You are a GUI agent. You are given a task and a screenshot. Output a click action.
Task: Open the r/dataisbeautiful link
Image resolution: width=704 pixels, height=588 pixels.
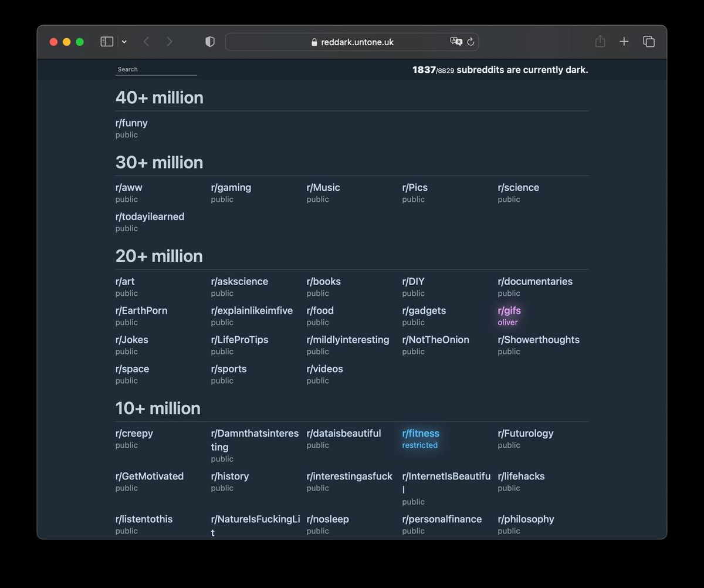point(344,434)
